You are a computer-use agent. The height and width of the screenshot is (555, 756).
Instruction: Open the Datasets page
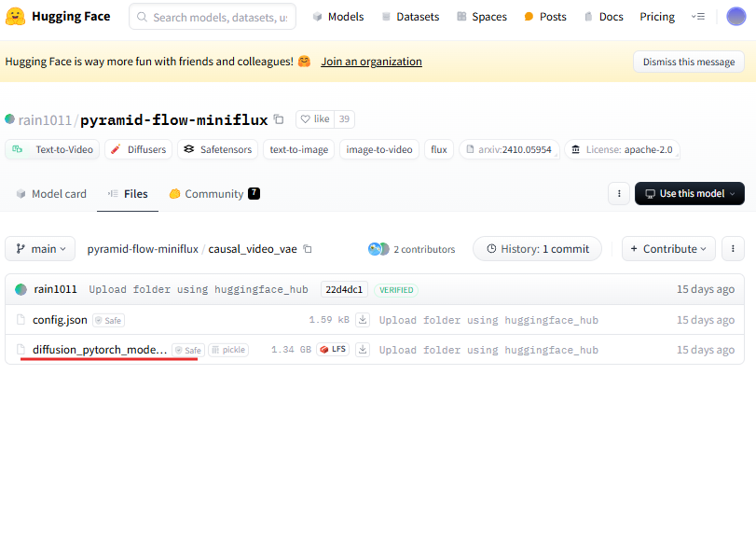click(x=410, y=17)
